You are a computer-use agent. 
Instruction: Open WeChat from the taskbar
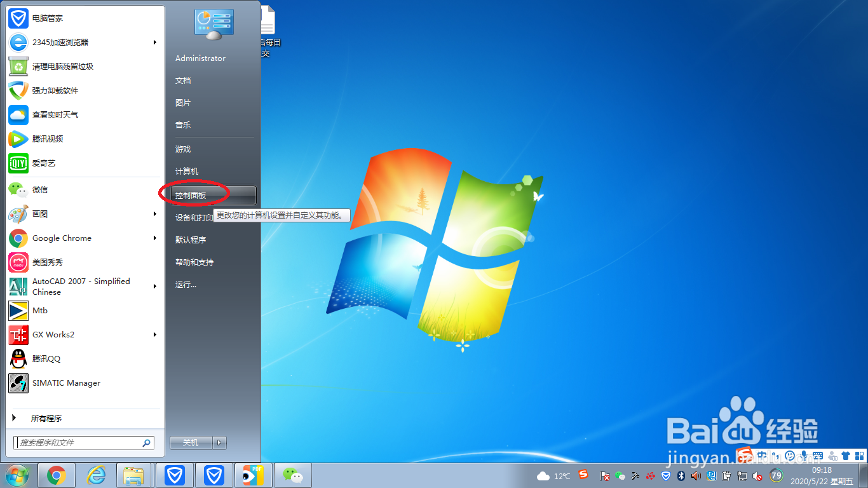click(293, 475)
